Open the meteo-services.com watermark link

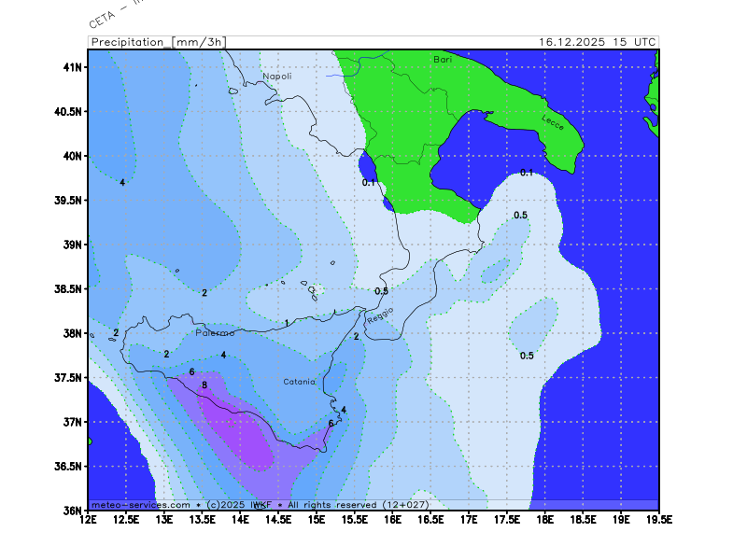click(141, 505)
